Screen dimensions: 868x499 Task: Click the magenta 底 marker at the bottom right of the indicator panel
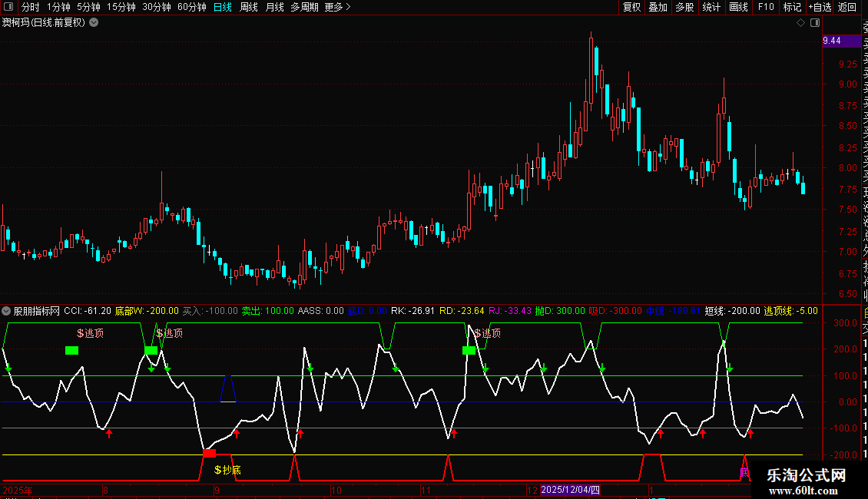pos(744,472)
